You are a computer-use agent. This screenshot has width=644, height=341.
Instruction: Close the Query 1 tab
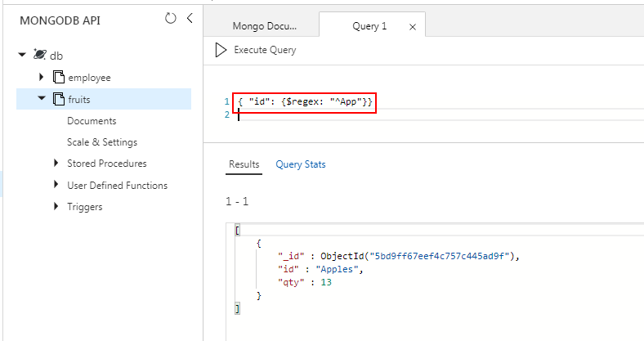click(412, 27)
